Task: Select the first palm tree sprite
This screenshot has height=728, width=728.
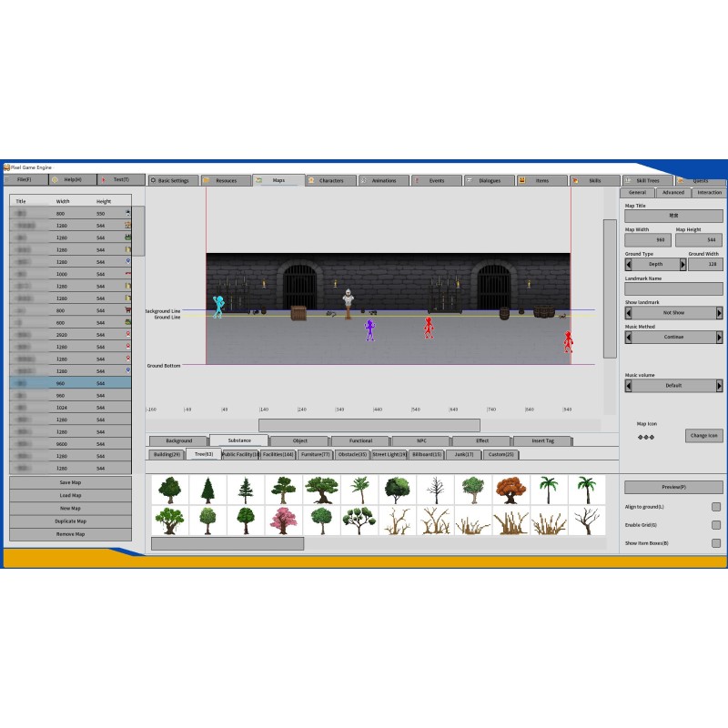Action: pyautogui.click(x=547, y=490)
